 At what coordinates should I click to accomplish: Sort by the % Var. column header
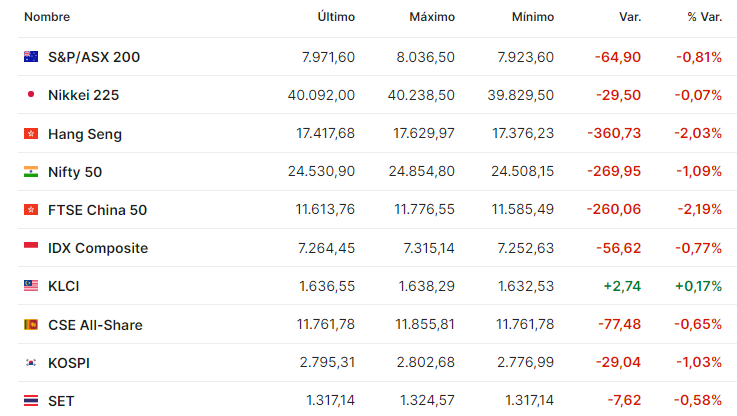(x=705, y=17)
